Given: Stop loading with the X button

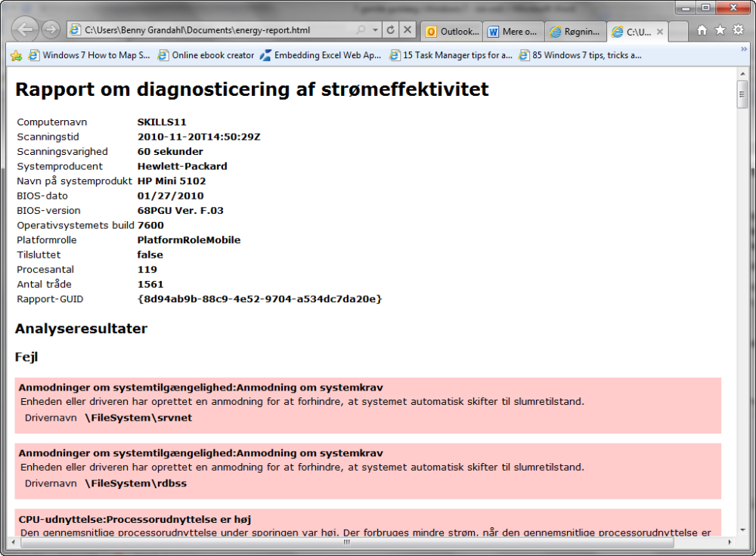Looking at the screenshot, I should pos(407,30).
